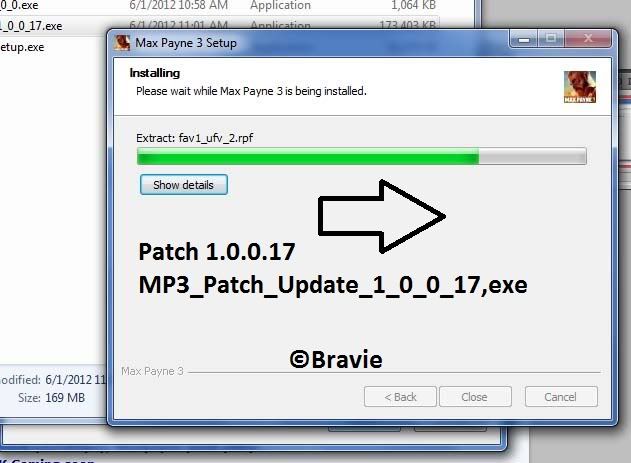This screenshot has height=463, width=631.
Task: Click the green installation progress bar
Action: [x=361, y=156]
